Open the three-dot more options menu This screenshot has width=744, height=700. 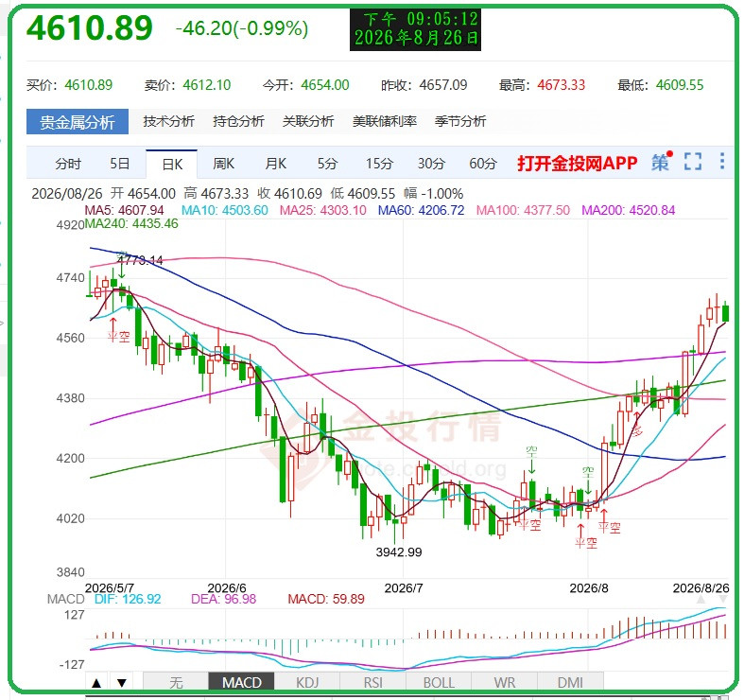click(x=722, y=162)
